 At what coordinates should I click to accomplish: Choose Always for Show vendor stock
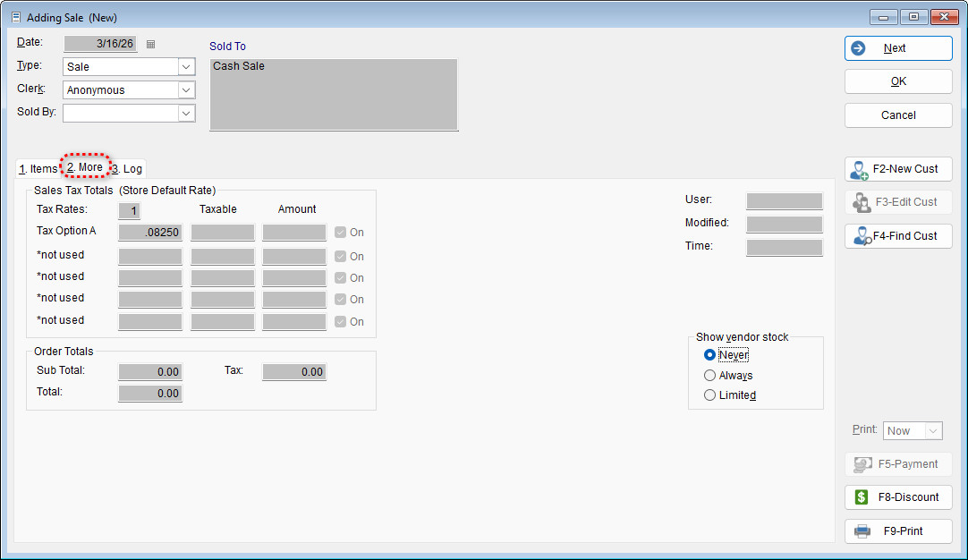click(710, 376)
